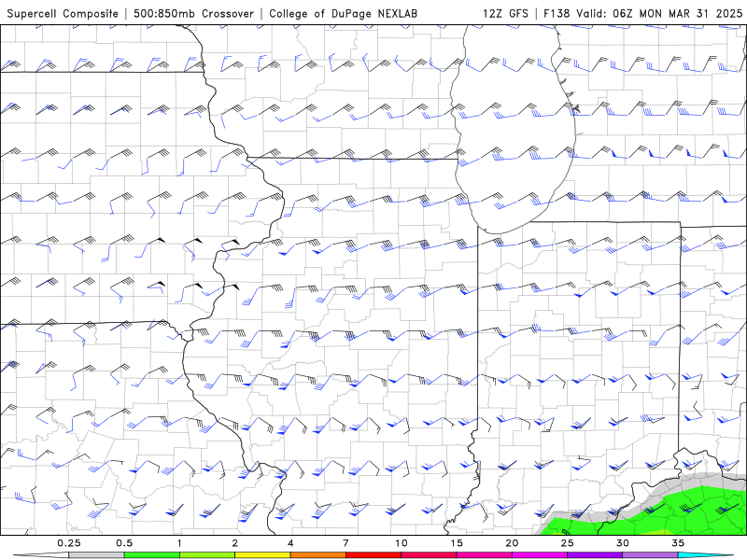Click the light purple 30–35 legend swatch
Image resolution: width=747 pixels, height=560 pixels.
coord(650,555)
